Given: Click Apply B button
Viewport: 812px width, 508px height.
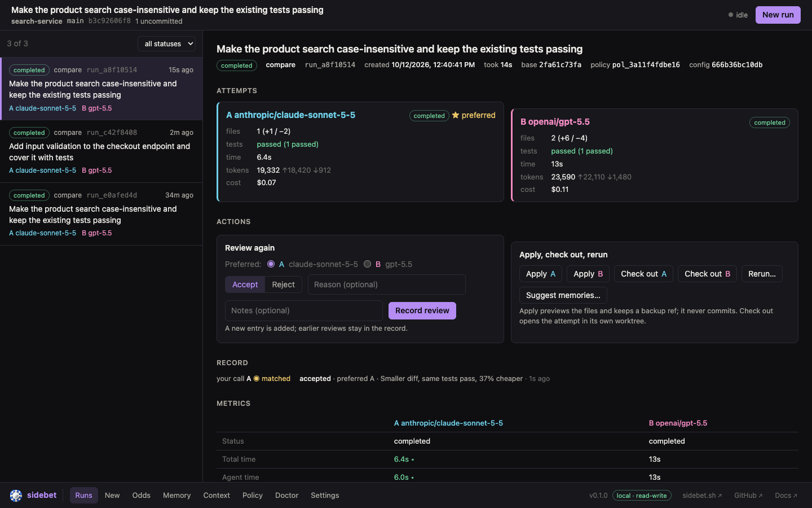Looking at the screenshot, I should (588, 274).
